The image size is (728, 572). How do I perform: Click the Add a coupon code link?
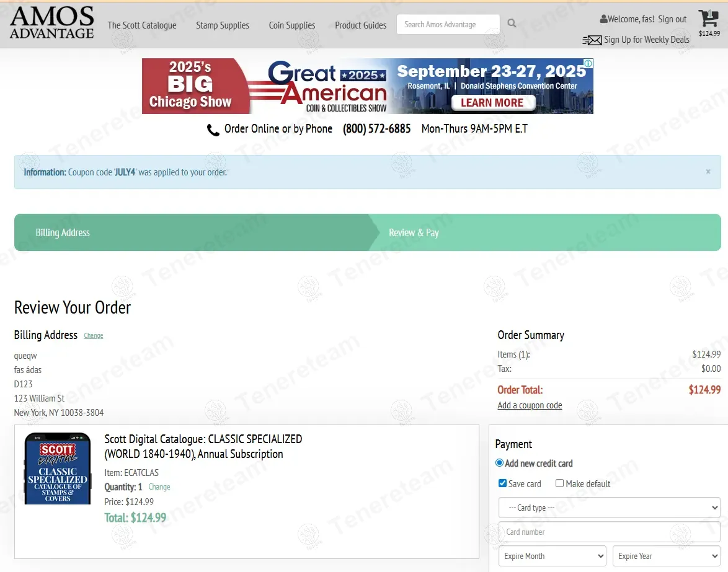point(530,405)
